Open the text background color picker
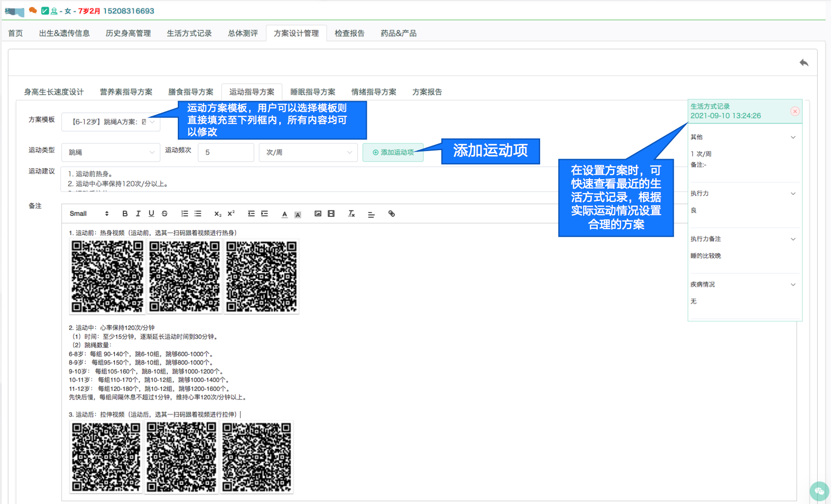The height and width of the screenshot is (504, 831). [298, 214]
